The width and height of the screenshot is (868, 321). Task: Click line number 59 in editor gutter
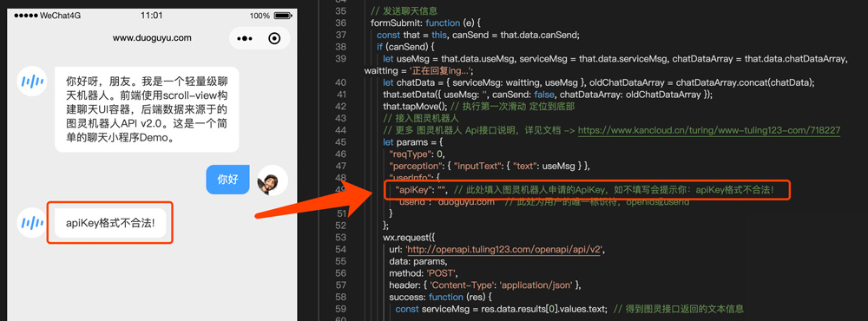(341, 309)
